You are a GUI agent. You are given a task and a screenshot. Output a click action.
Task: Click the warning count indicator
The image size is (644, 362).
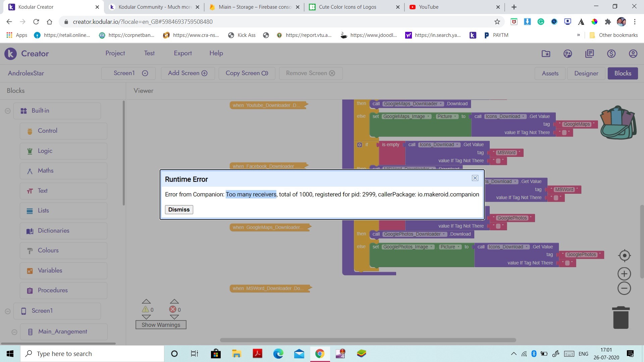[148, 309]
